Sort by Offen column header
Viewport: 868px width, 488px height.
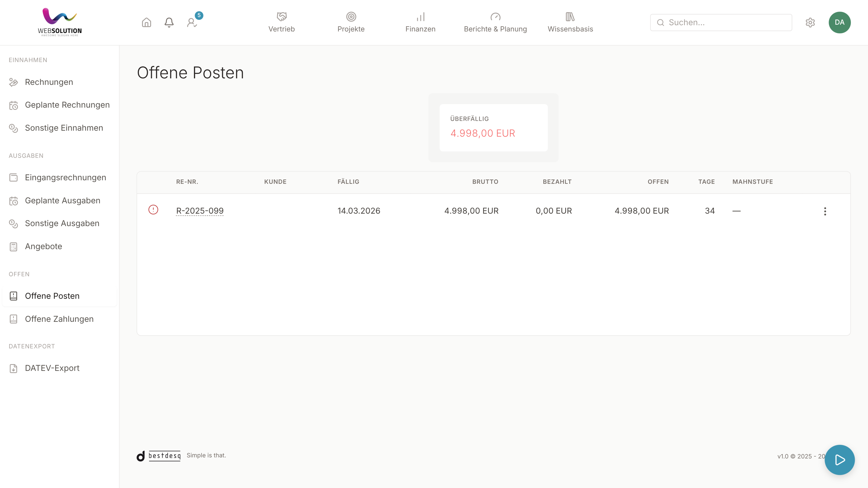pyautogui.click(x=658, y=182)
